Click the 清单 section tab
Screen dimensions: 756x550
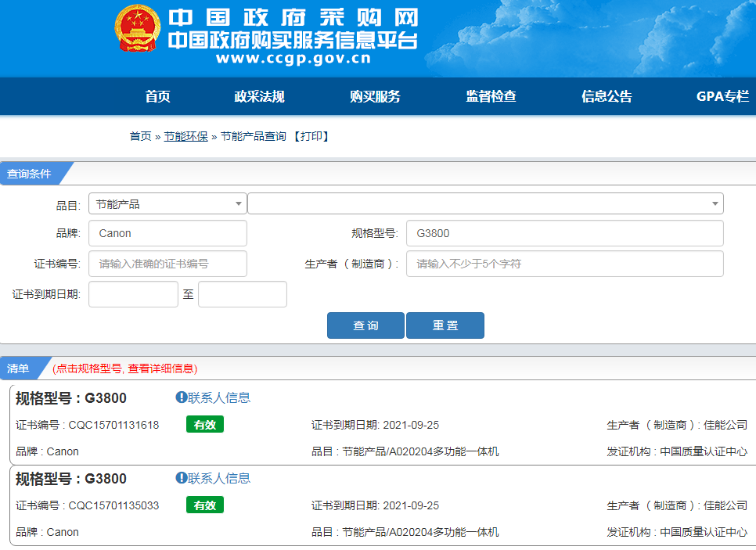point(20,368)
